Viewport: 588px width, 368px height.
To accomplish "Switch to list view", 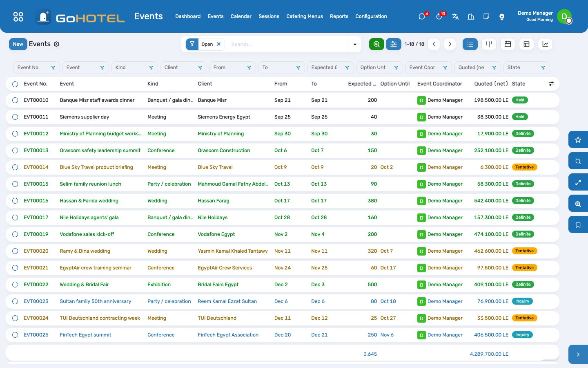I will [x=470, y=44].
